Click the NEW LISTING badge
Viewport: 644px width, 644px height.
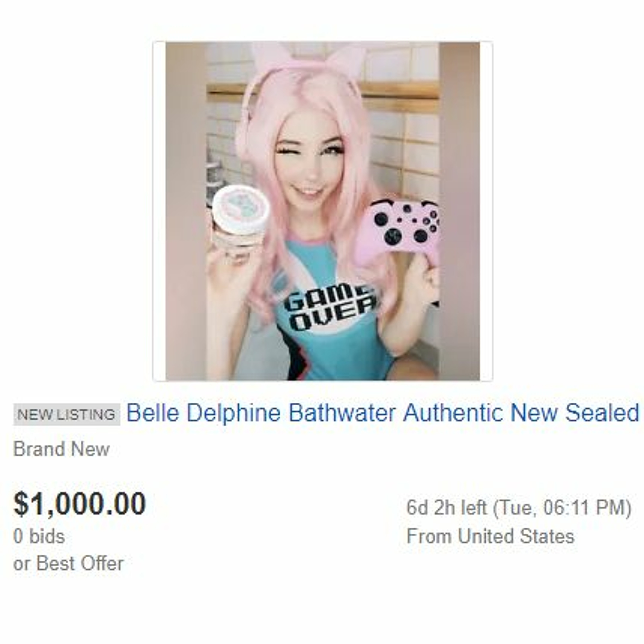point(67,414)
